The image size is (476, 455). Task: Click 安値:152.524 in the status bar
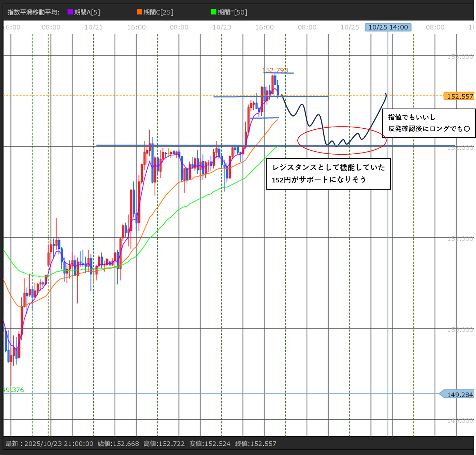pos(210,443)
